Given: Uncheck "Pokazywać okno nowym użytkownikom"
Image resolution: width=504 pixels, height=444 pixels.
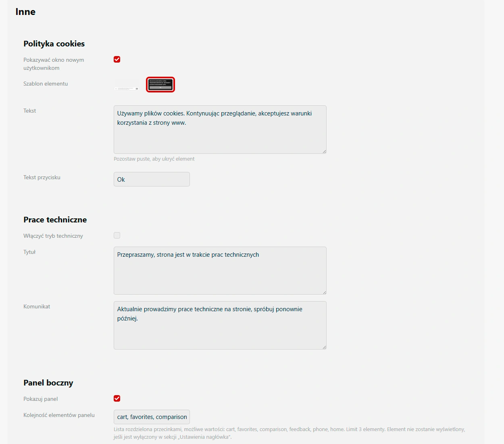Looking at the screenshot, I should click(x=117, y=59).
